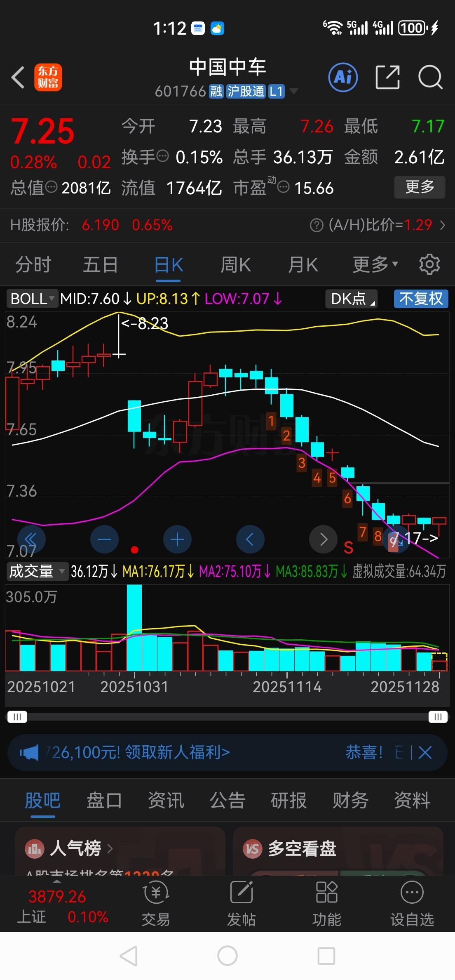Open the 资讯 tab

[x=166, y=800]
